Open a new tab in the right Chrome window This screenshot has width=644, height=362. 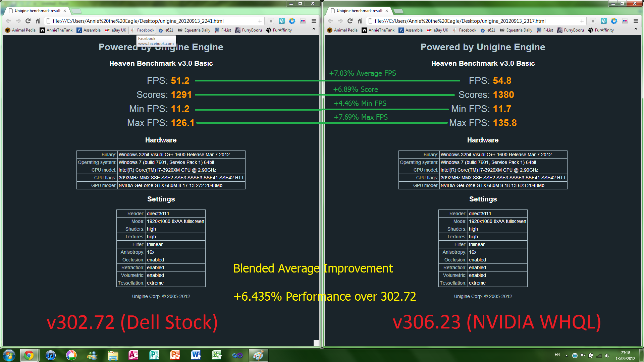point(398,11)
